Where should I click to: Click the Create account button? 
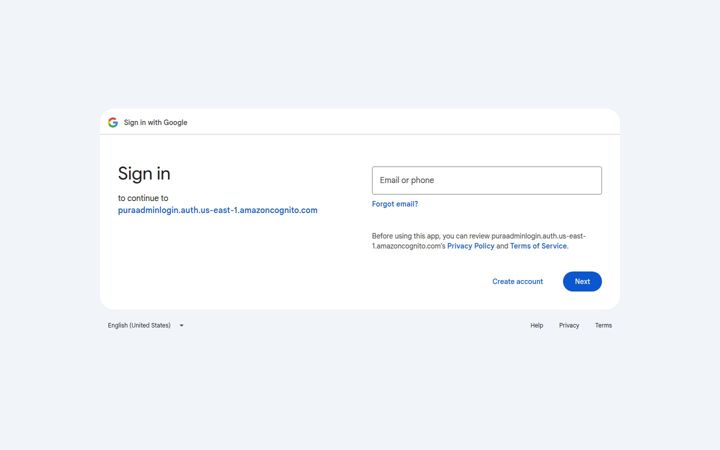518,281
